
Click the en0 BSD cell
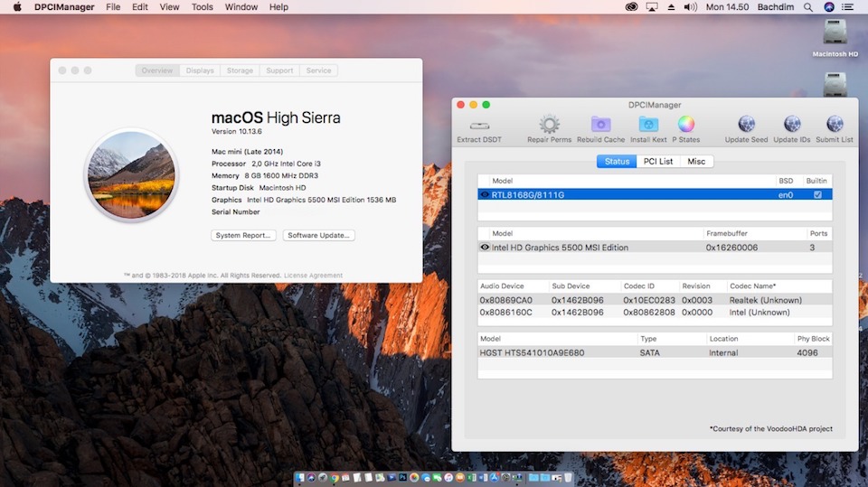(786, 195)
